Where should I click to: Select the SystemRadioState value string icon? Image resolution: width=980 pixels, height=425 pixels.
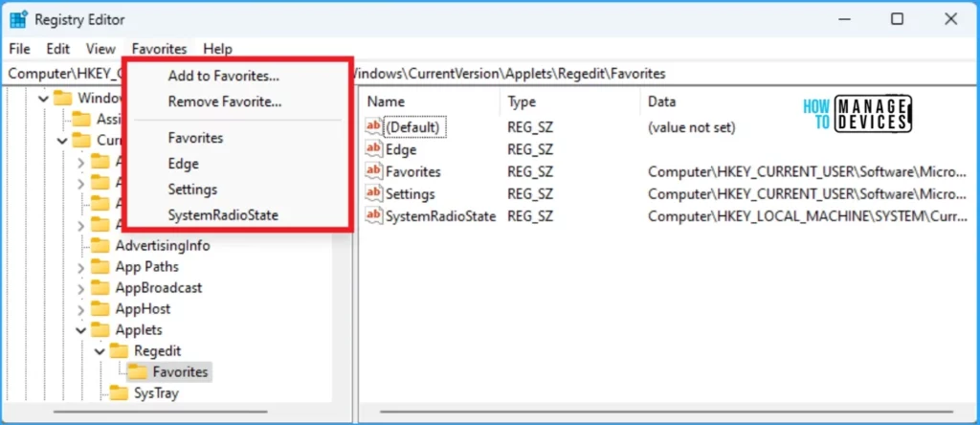(x=374, y=216)
